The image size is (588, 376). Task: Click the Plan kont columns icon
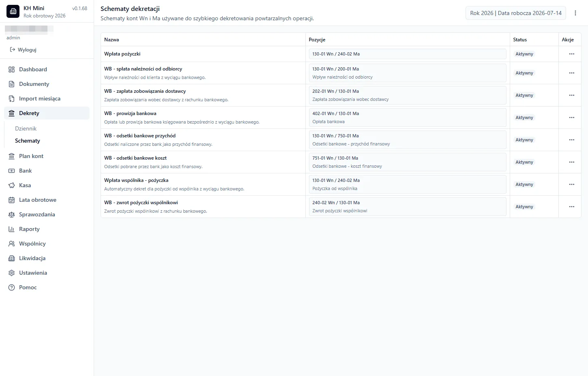(12, 156)
